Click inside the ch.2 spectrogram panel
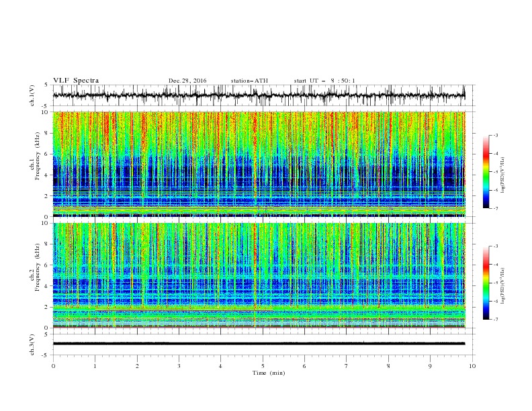Screen dimensions: 532x411 pos(259,275)
